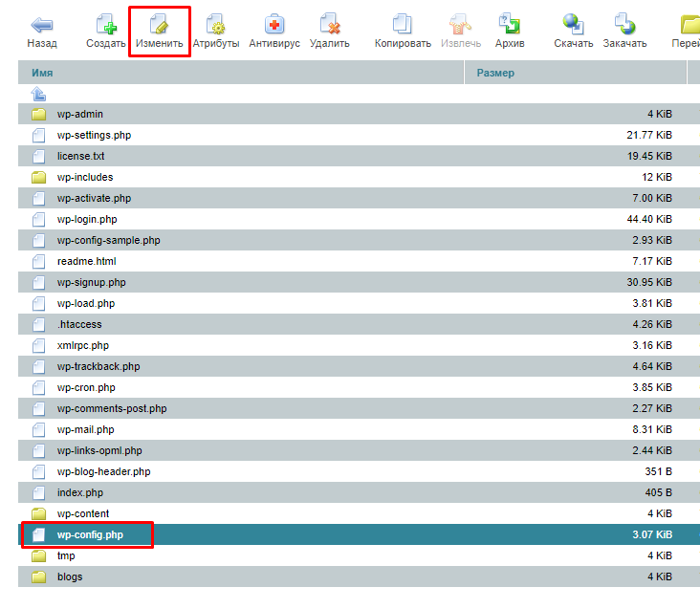The height and width of the screenshot is (609, 700).
Task: Select wp-trackback.php file name
Action: point(98,366)
